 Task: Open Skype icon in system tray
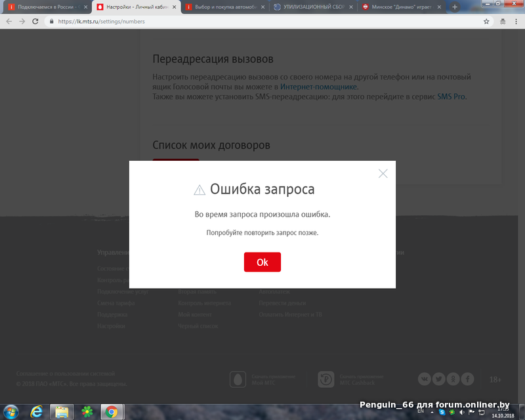pos(442,412)
